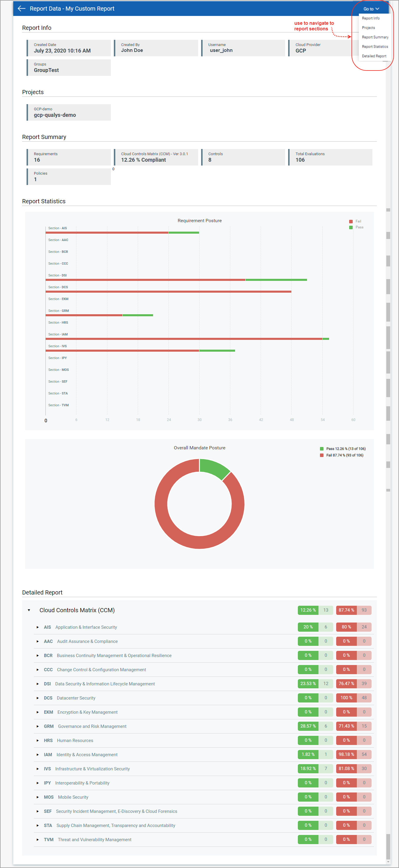This screenshot has width=399, height=868.
Task: Click CCM 87.74 % fail badge
Action: 347,610
